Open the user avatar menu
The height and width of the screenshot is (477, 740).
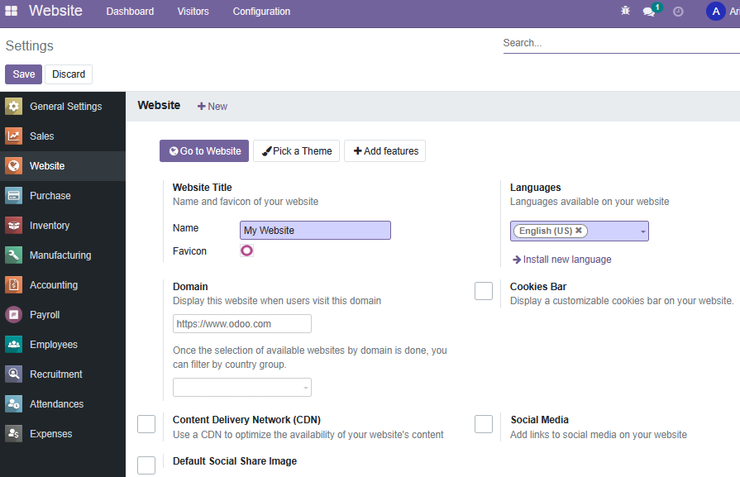click(716, 11)
